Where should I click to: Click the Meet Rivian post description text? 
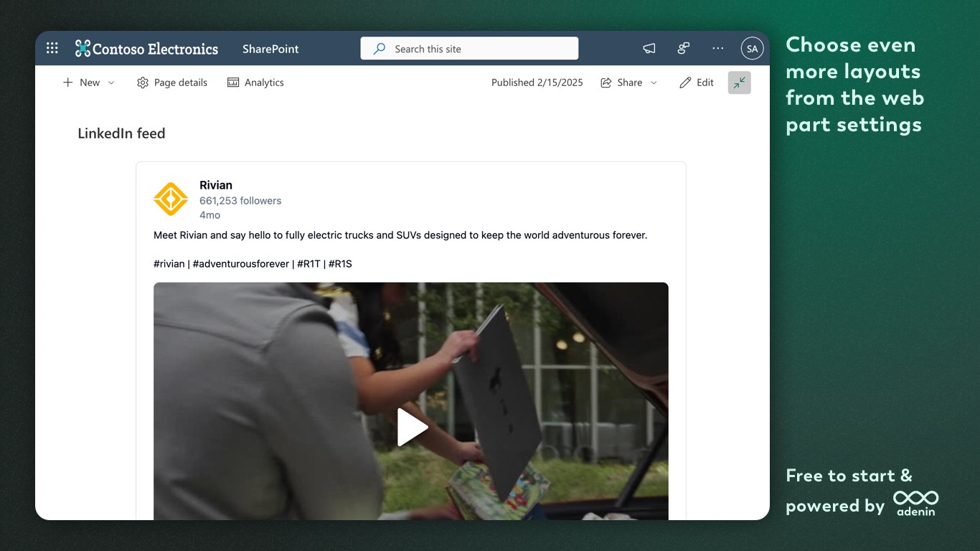400,235
